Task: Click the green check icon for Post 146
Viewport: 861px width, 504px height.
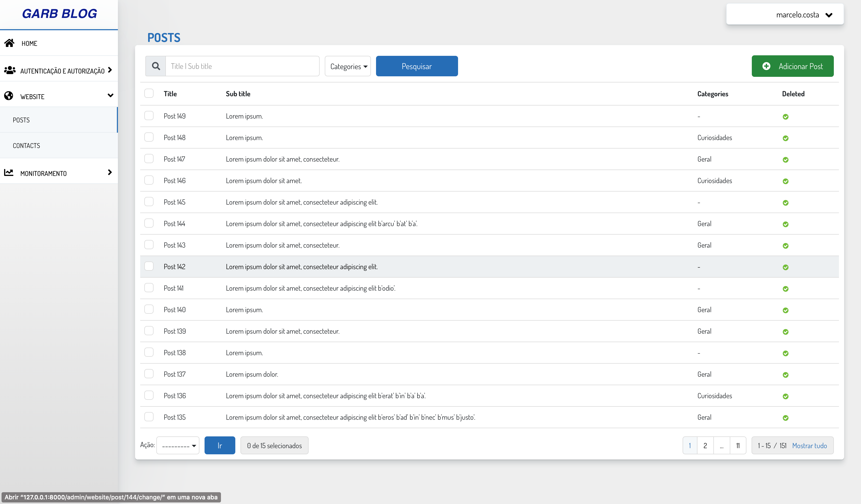Action: pos(785,181)
